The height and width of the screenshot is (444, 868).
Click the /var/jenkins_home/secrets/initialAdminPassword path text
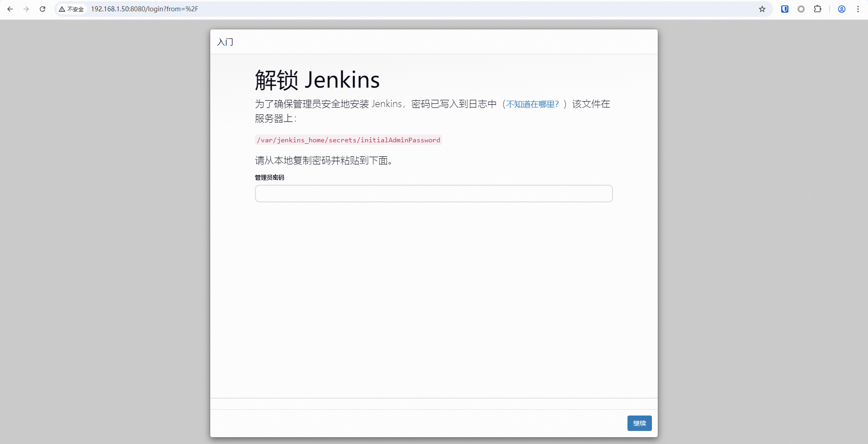tap(349, 140)
